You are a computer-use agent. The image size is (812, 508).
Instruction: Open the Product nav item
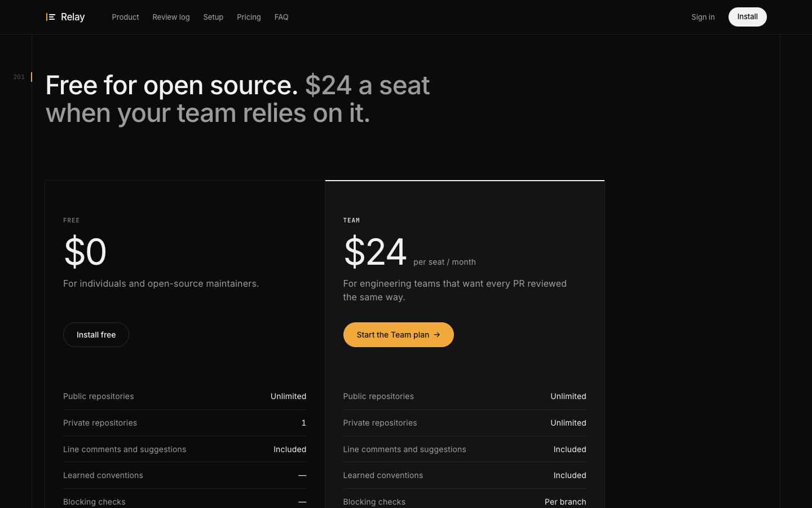pos(125,17)
